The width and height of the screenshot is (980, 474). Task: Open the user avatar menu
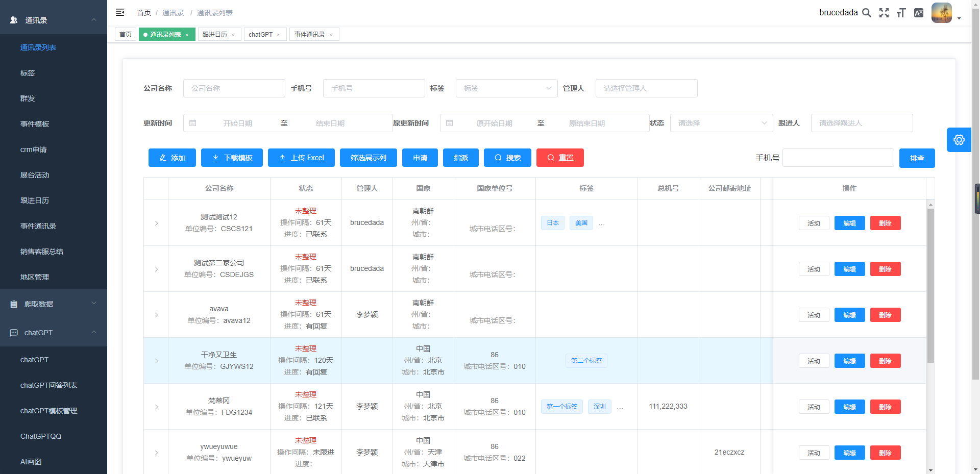click(942, 13)
